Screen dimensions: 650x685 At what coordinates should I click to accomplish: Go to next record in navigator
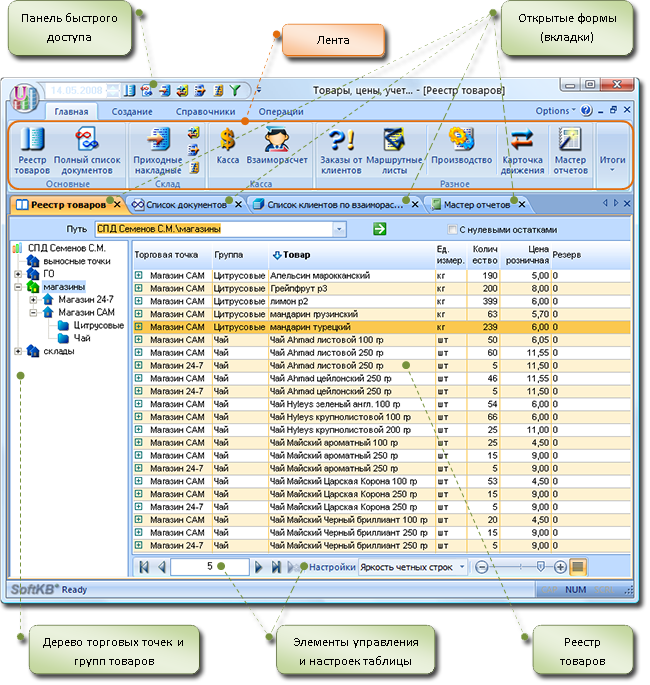pyautogui.click(x=258, y=567)
